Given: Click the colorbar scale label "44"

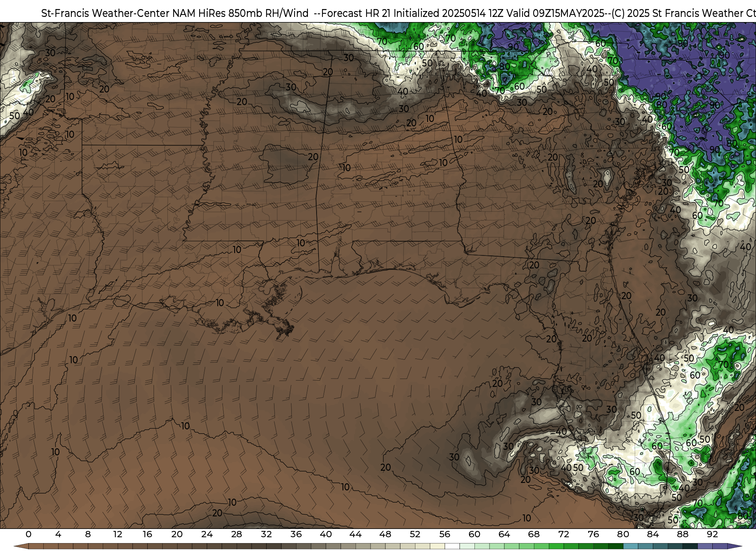Looking at the screenshot, I should [x=356, y=534].
